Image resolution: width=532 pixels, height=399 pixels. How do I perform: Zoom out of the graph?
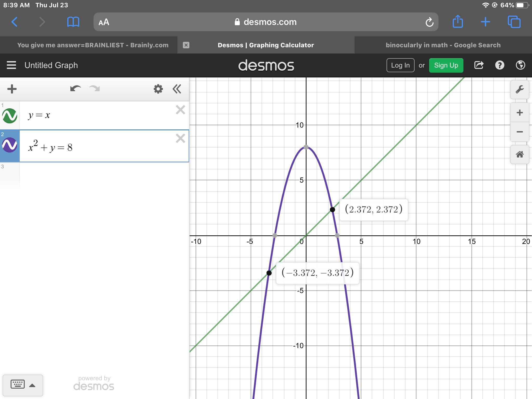(520, 132)
